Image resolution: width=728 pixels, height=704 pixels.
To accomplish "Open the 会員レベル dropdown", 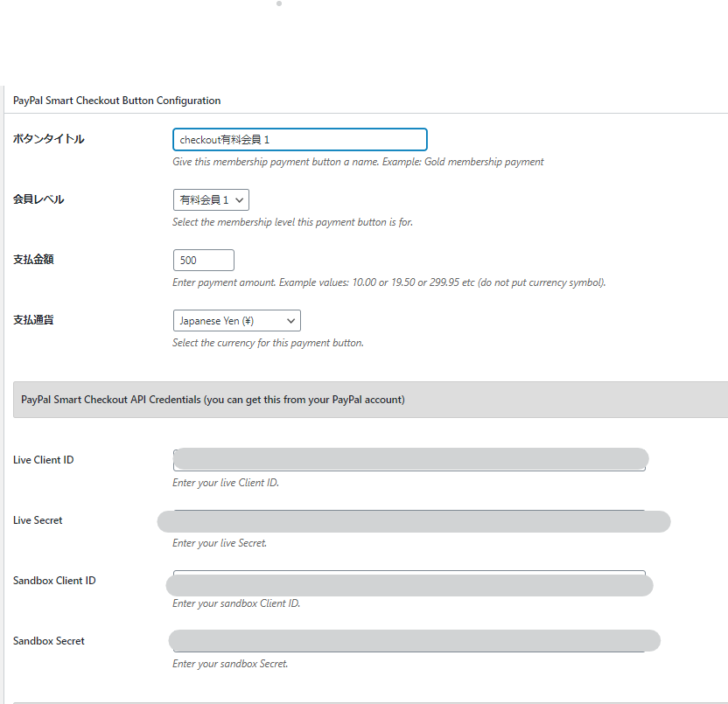I will pyautogui.click(x=211, y=200).
